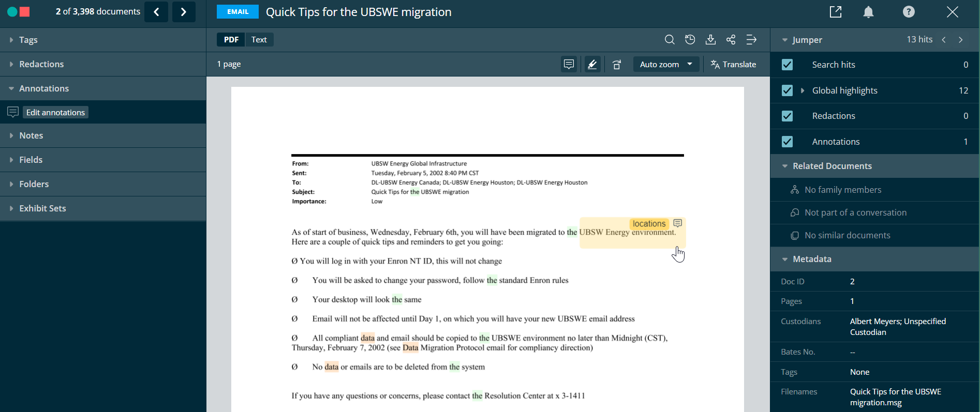The image size is (980, 412).
Task: Share the document
Action: (731, 40)
